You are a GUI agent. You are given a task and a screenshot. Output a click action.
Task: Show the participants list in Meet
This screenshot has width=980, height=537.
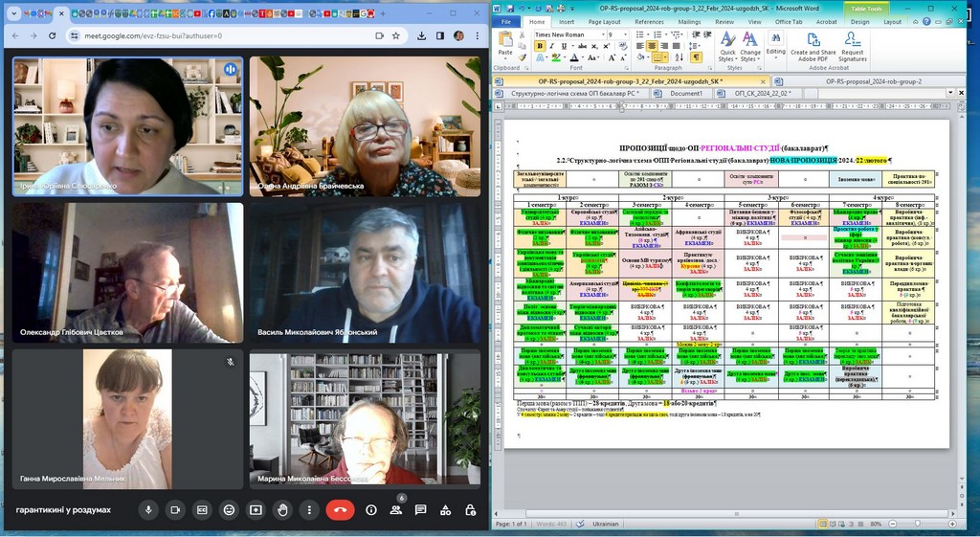point(395,510)
